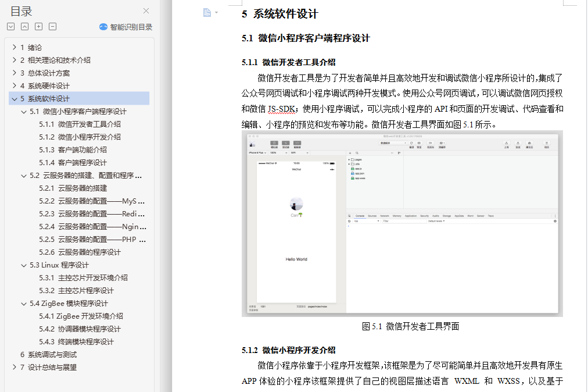Jump to 4 系统硬件设计 heading
588x392 pixels.
point(45,85)
